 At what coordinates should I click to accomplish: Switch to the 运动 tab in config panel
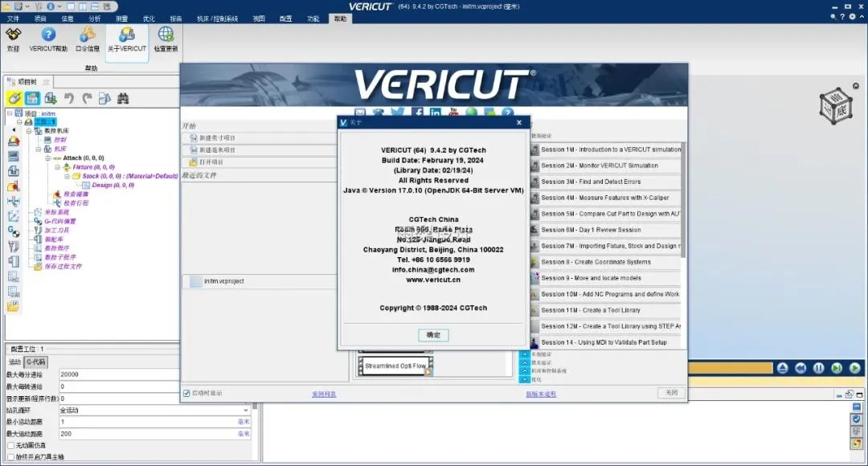15,362
